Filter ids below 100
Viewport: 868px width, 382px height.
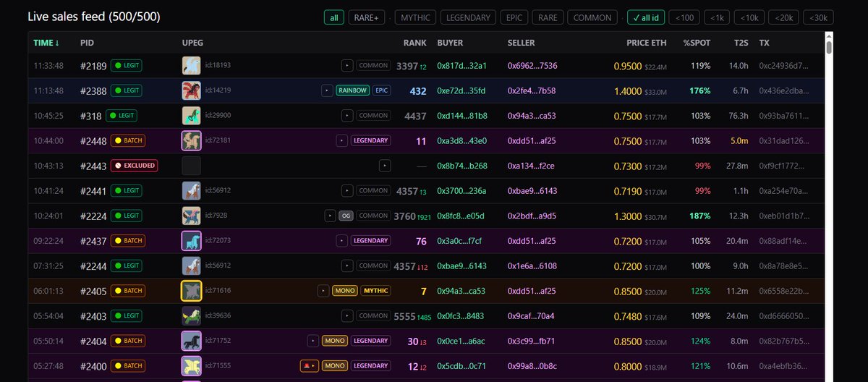coord(684,17)
